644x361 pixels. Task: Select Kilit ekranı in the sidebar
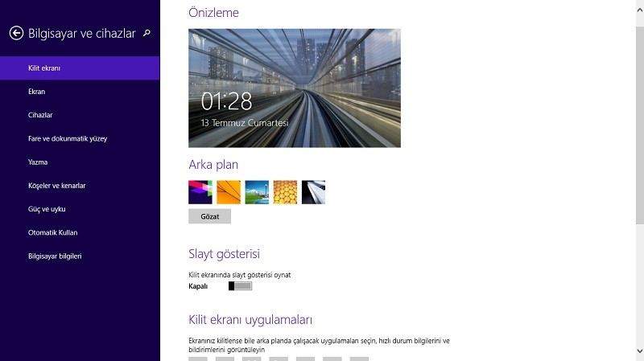[80, 68]
